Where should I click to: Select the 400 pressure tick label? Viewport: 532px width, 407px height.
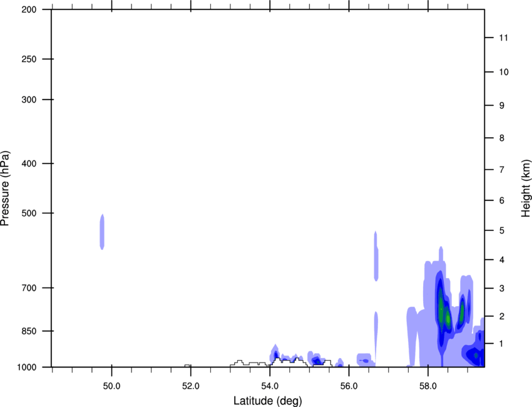(x=29, y=163)
